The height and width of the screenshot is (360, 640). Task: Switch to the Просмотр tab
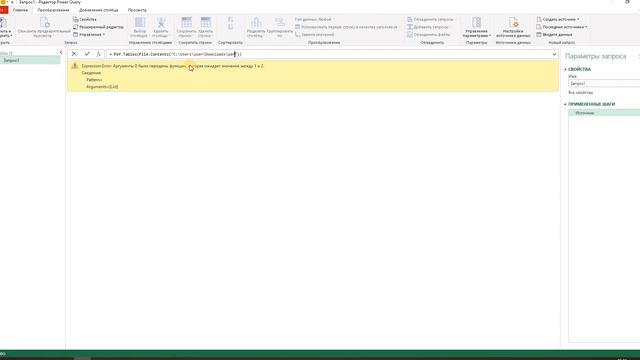coord(137,10)
